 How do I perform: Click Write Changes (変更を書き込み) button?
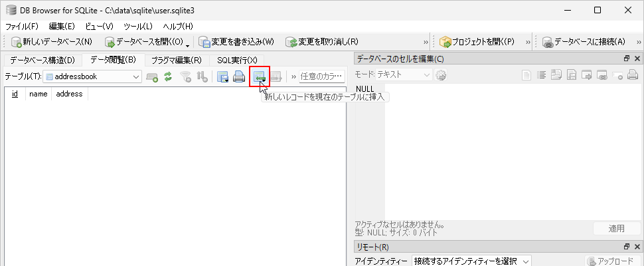(x=236, y=42)
